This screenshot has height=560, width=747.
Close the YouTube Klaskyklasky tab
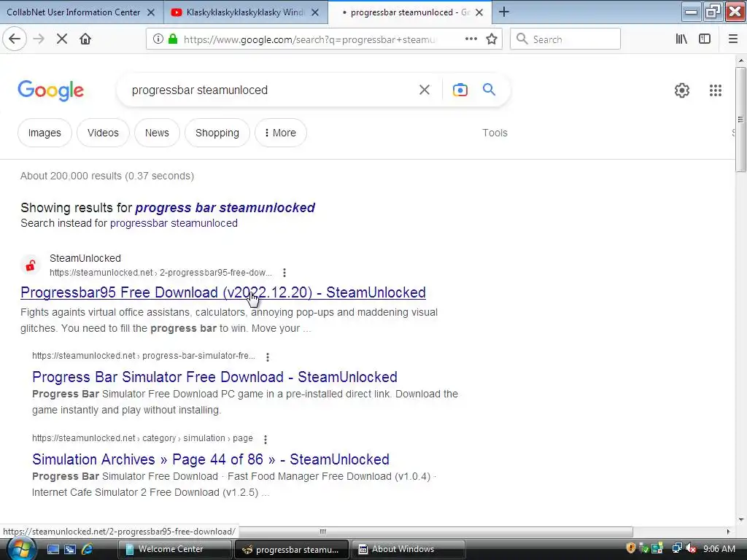315,12
